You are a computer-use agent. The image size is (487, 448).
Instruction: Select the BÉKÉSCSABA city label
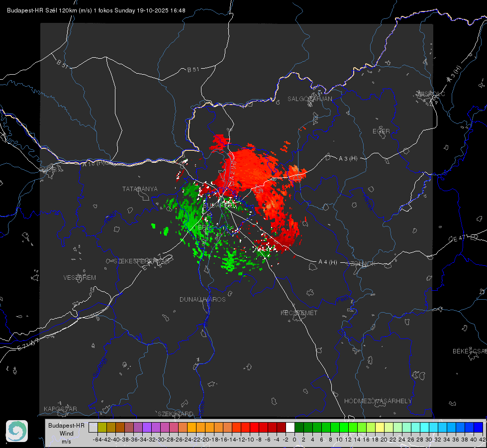[x=470, y=351]
